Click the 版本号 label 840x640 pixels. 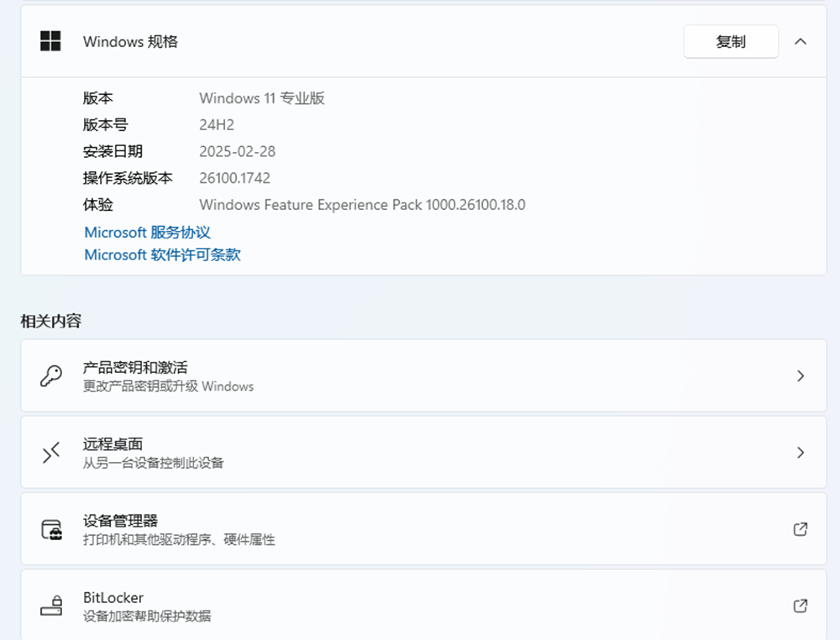click(x=105, y=125)
